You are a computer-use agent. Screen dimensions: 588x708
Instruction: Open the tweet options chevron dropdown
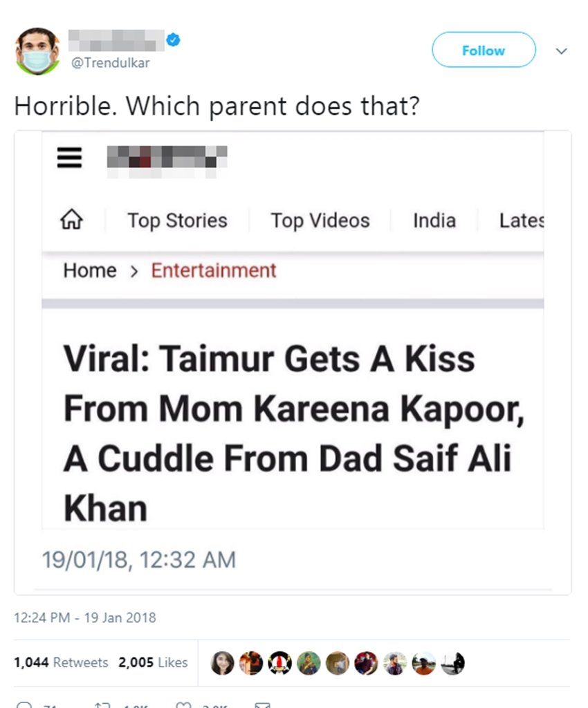pyautogui.click(x=562, y=51)
